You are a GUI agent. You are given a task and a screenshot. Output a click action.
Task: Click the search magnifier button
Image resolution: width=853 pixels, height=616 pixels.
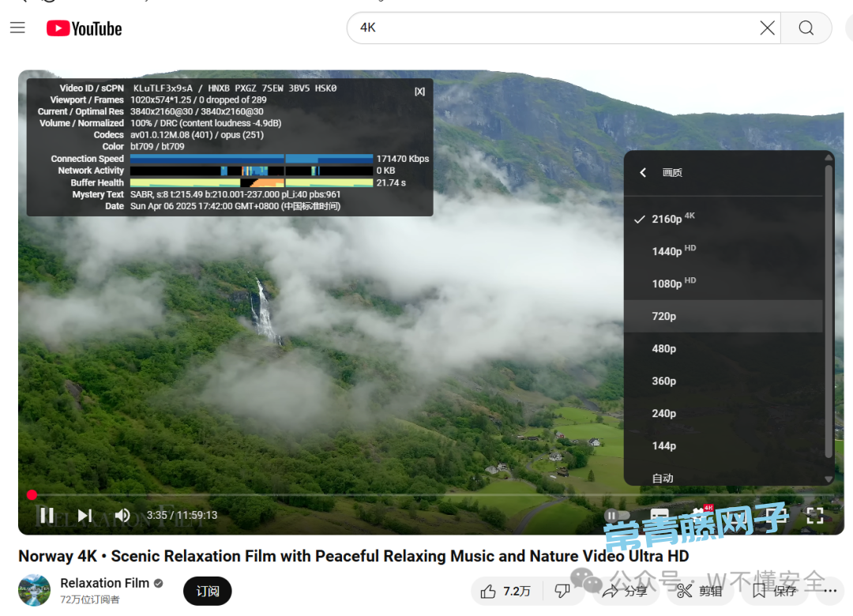point(806,28)
